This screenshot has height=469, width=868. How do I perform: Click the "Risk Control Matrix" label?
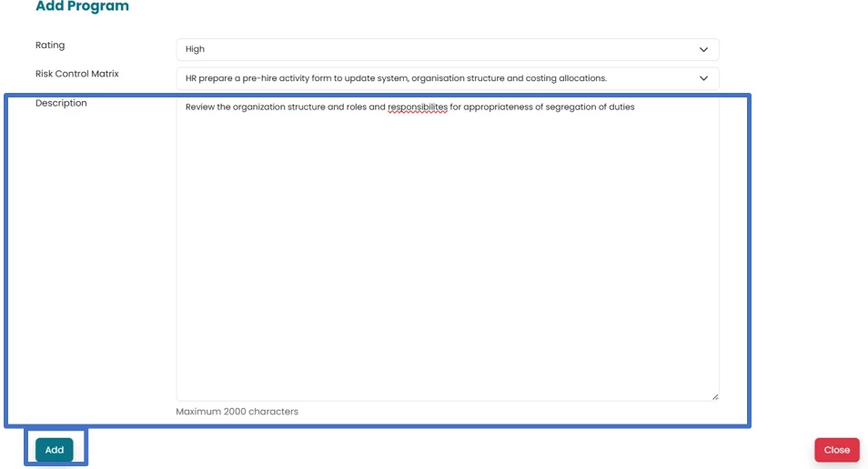pyautogui.click(x=77, y=74)
